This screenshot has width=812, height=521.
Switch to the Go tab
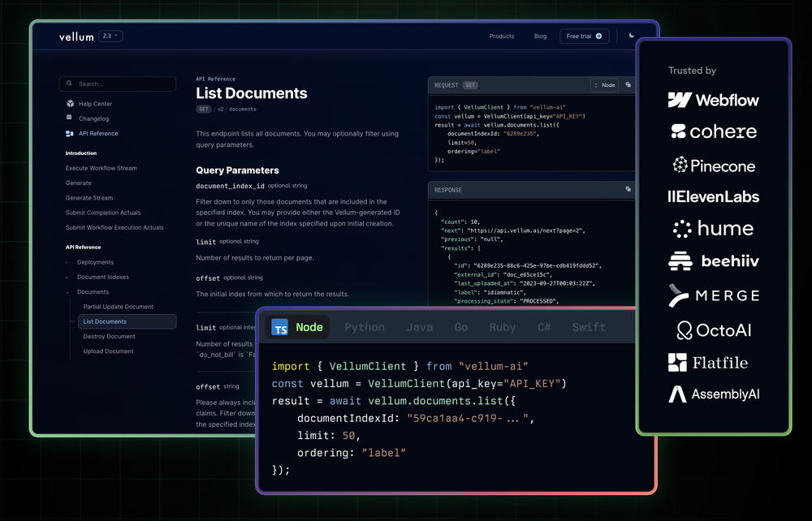point(461,327)
